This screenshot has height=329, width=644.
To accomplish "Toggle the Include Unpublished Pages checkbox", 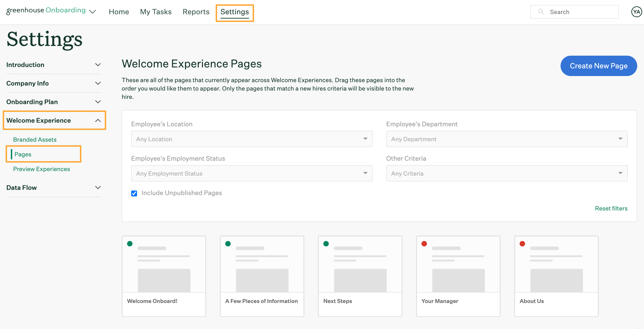I will coord(134,193).
